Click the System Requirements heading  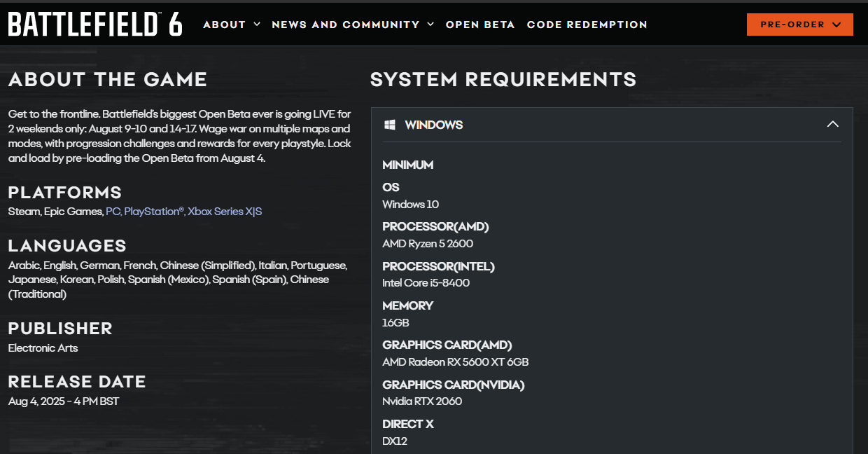tap(503, 79)
